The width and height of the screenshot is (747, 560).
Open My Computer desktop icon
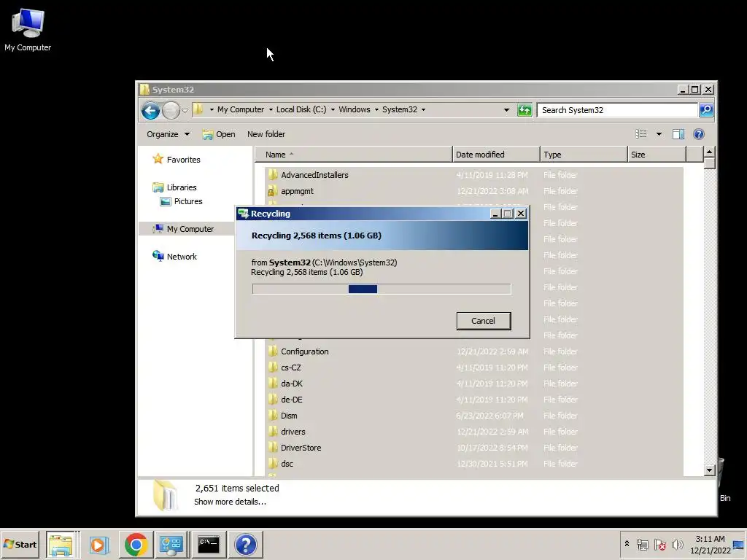[28, 29]
